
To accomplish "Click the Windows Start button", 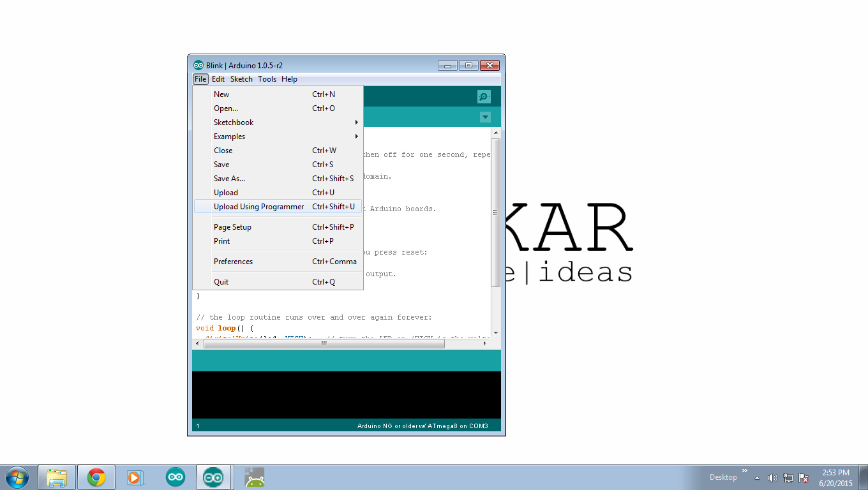I will point(17,477).
